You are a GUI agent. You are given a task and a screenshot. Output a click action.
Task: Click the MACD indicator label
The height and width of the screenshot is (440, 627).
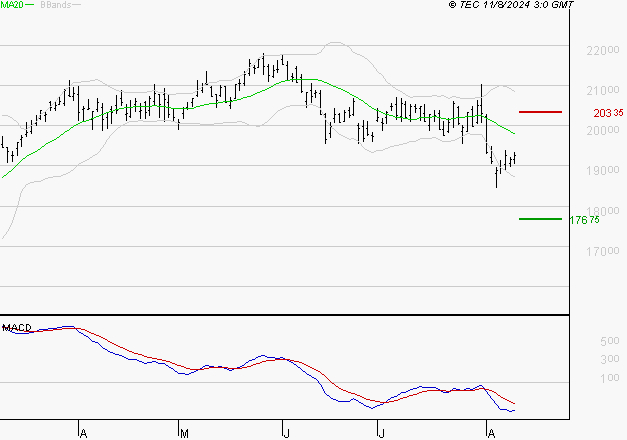tap(17, 328)
